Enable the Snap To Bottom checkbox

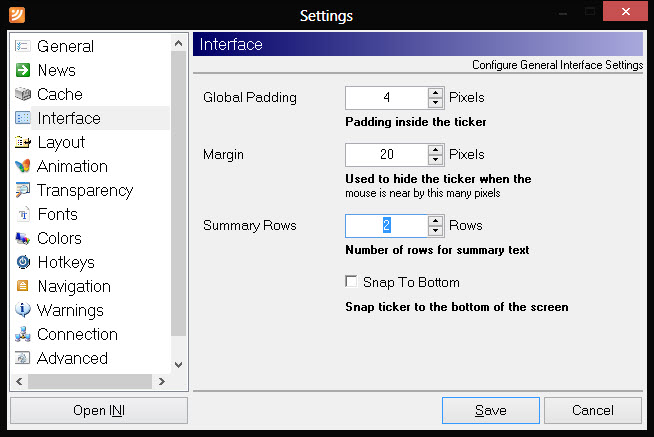351,281
